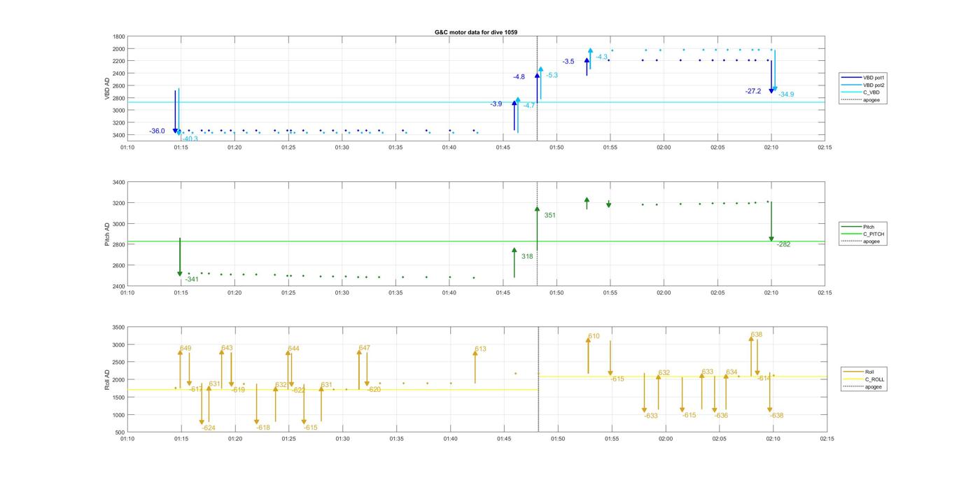Click 'apogee' in the Pitch legend

click(x=871, y=241)
